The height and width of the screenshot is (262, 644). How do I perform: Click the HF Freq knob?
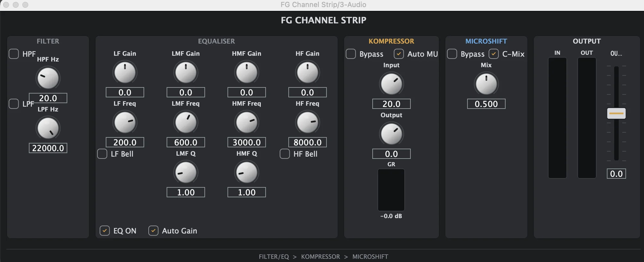pos(308,122)
